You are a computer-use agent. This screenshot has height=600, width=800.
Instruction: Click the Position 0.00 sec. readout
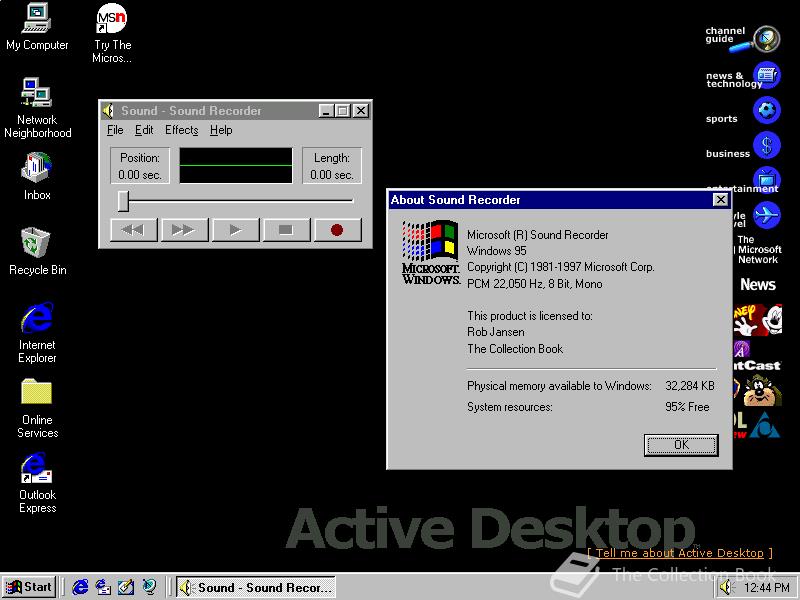[x=140, y=166]
